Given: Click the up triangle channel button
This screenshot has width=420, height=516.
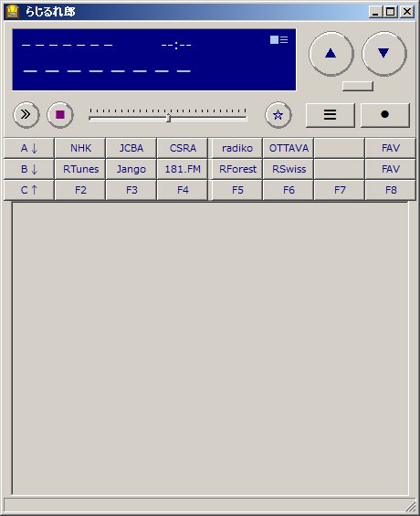Looking at the screenshot, I should 331,54.
